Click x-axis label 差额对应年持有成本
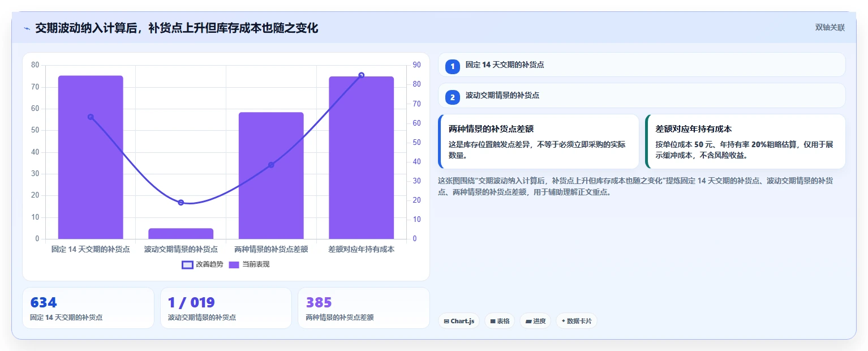The width and height of the screenshot is (868, 351). 362,249
